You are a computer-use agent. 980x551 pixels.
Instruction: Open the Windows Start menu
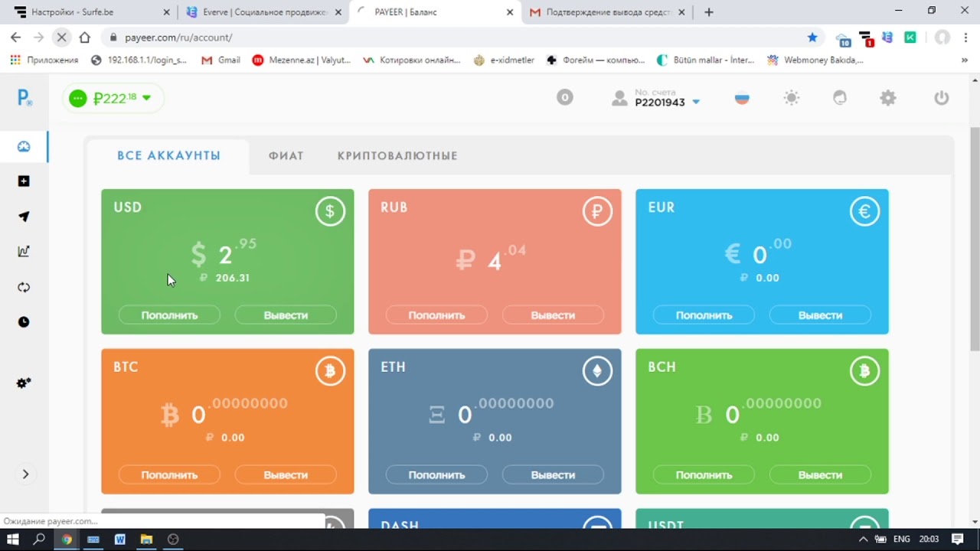[12, 540]
